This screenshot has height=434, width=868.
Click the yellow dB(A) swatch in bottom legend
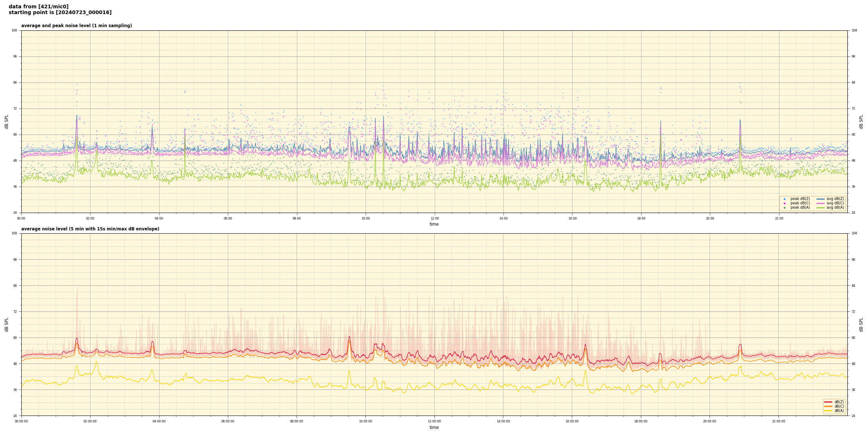(828, 410)
